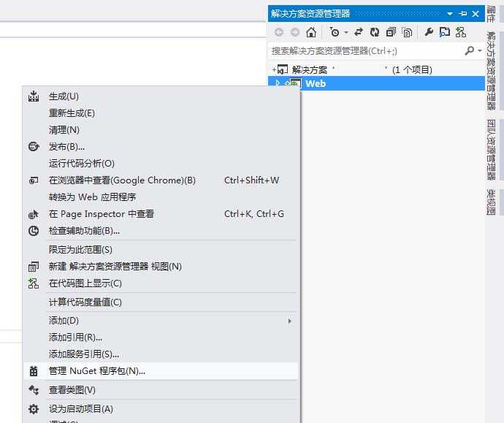Screen dimensions: 504x423
Task: Click the Back arrow in Solution Explorer
Action: [x=279, y=32]
